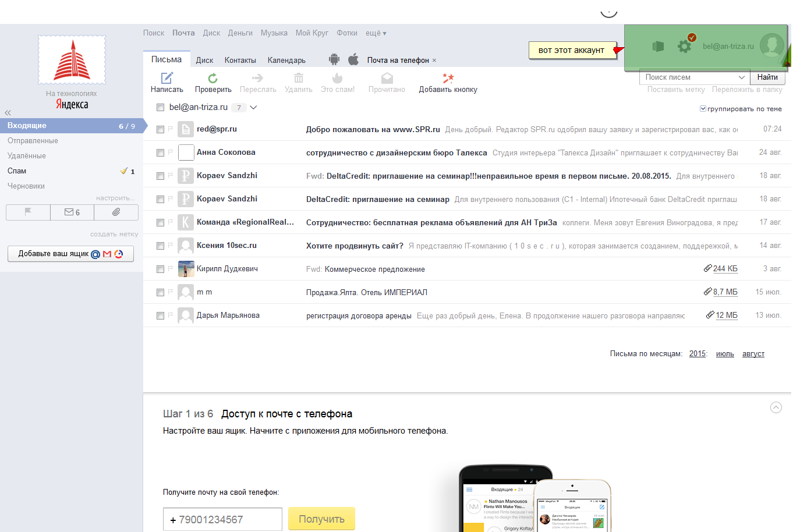Screen dimensions: 793x532
Task: Click the Это спам! flame icon
Action: pyautogui.click(x=337, y=78)
